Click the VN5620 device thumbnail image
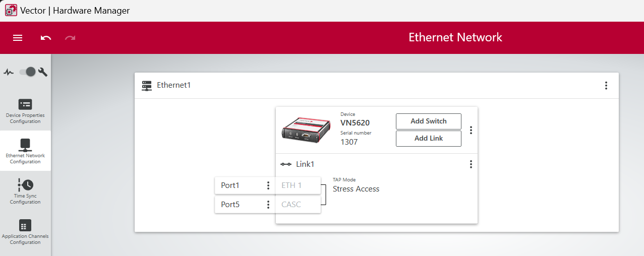The height and width of the screenshot is (256, 644). point(306,129)
